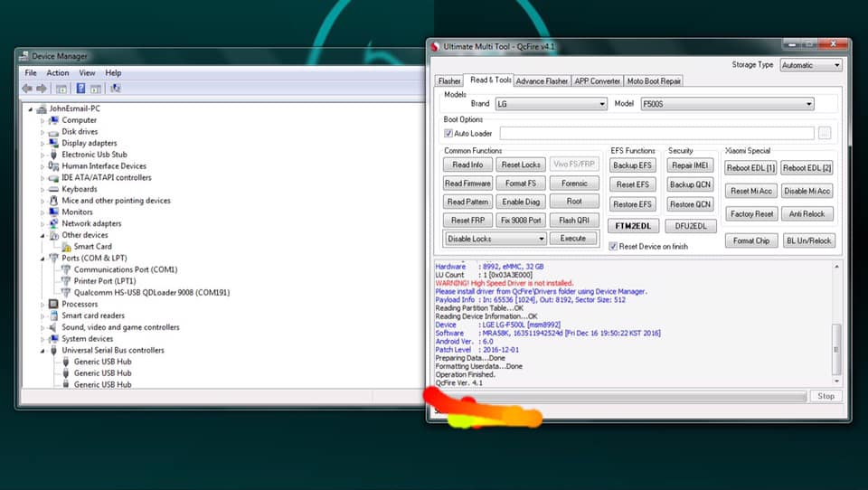Click the Execute button
868x490 pixels.
[x=573, y=239]
